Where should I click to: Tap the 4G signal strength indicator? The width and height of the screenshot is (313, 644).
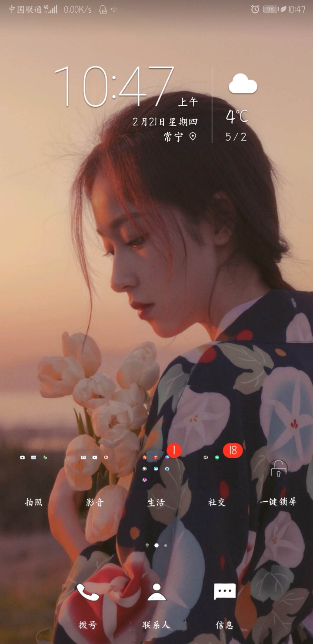[50, 9]
